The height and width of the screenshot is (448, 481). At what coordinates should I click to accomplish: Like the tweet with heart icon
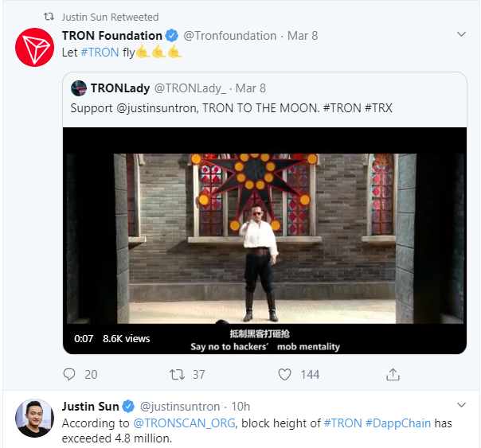click(x=285, y=374)
